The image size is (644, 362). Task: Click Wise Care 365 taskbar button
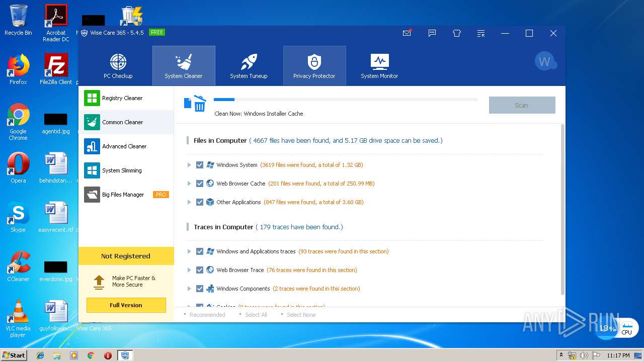pyautogui.click(x=125, y=355)
